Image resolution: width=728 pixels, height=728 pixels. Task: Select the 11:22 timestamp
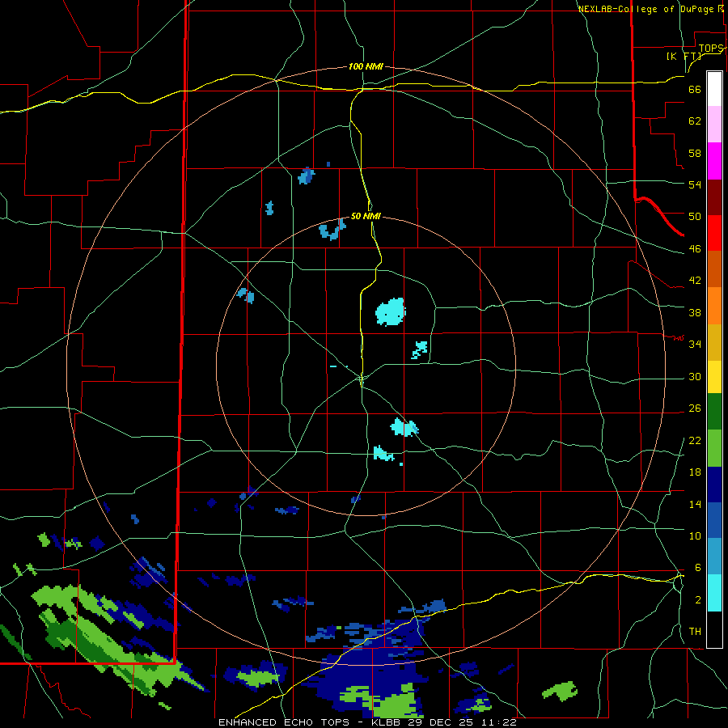pyautogui.click(x=498, y=722)
